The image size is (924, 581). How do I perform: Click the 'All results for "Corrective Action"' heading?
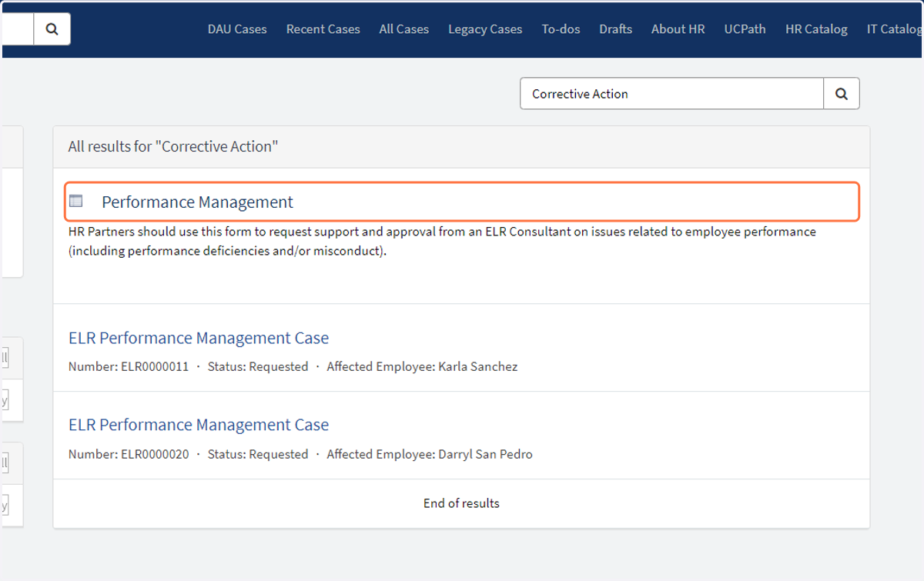pos(173,146)
